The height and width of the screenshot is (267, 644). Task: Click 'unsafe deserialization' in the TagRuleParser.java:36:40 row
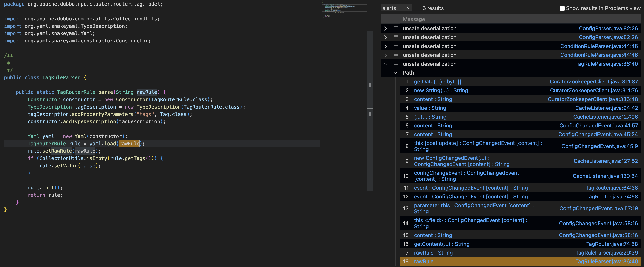[429, 64]
